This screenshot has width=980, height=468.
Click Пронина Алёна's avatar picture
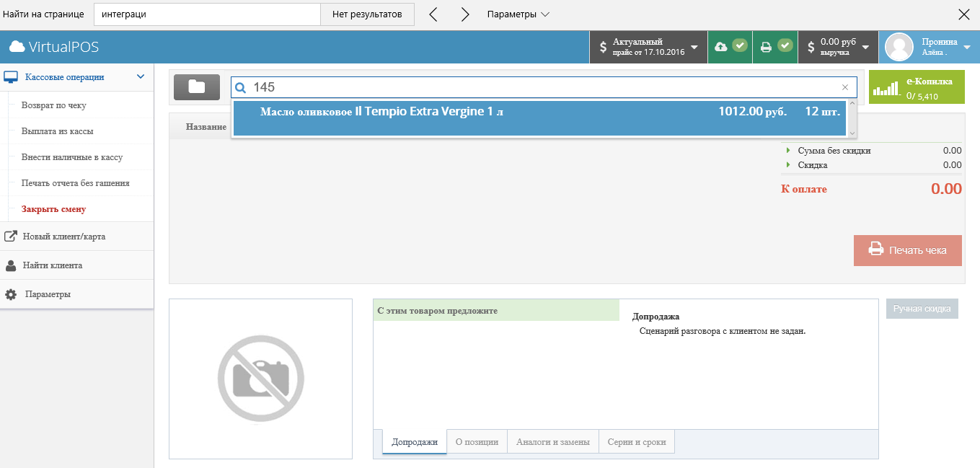(x=900, y=46)
